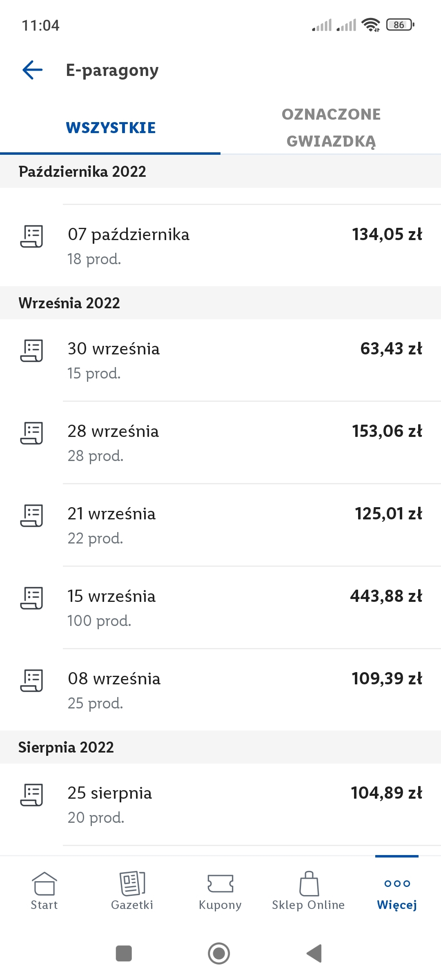Image resolution: width=441 pixels, height=980 pixels.
Task: Open the Gazetki leaflets icon
Action: (132, 884)
